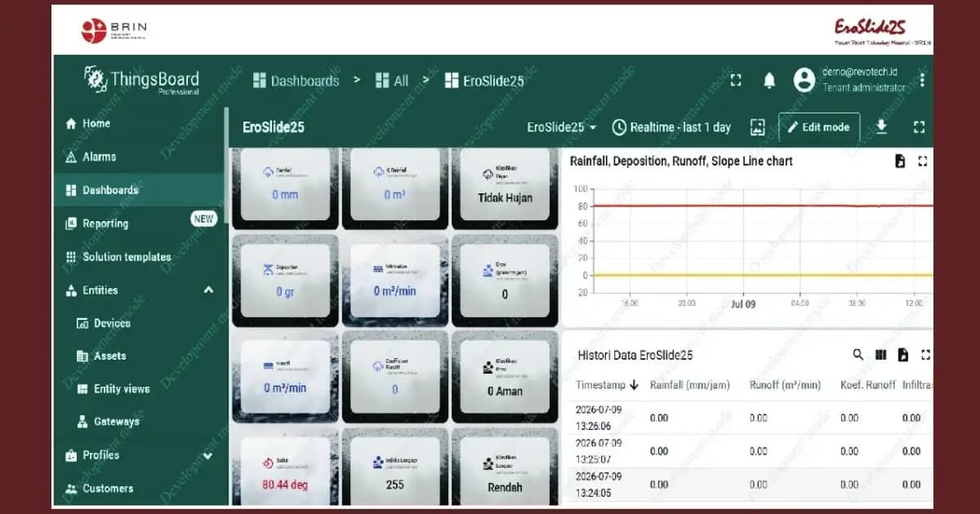
Task: Click the Home sidebar icon
Action: pos(71,123)
